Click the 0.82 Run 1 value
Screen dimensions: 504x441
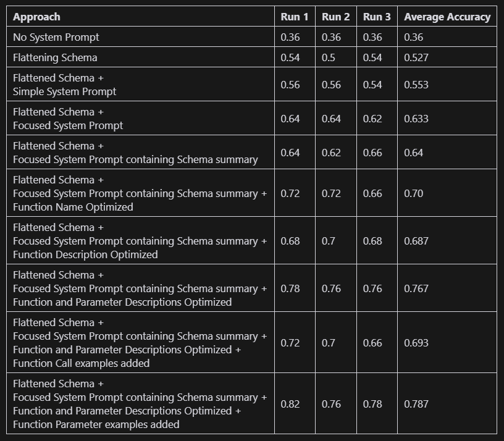click(290, 404)
